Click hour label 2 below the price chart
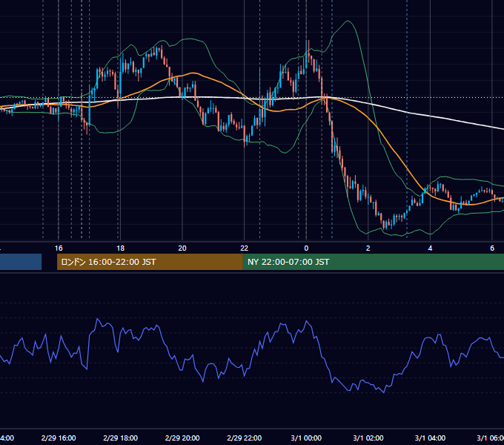 (x=368, y=248)
